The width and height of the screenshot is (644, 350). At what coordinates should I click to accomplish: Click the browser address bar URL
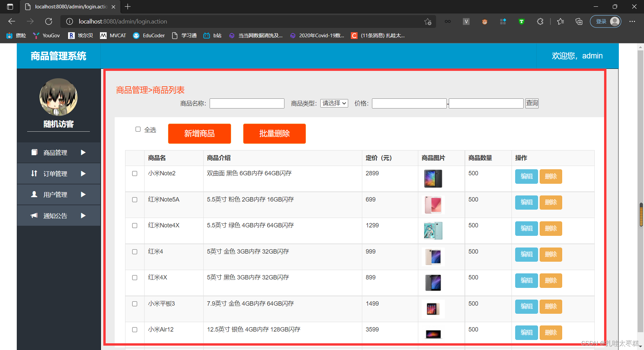tap(123, 21)
